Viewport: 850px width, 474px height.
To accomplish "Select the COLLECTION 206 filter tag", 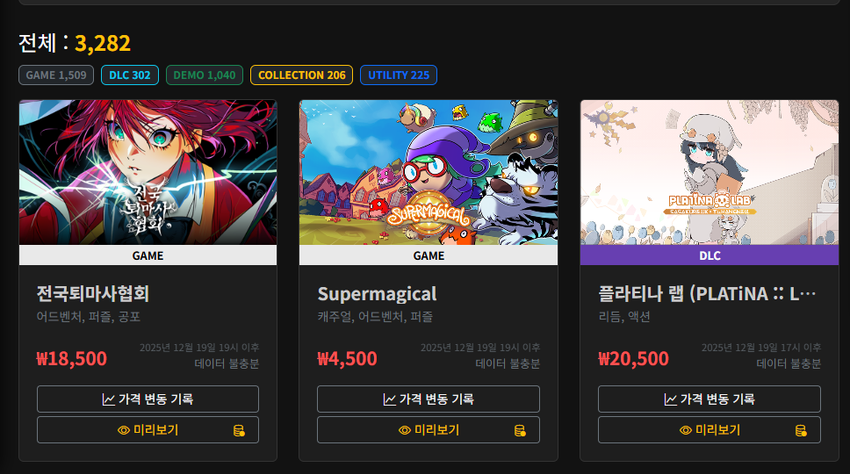I will pos(301,75).
